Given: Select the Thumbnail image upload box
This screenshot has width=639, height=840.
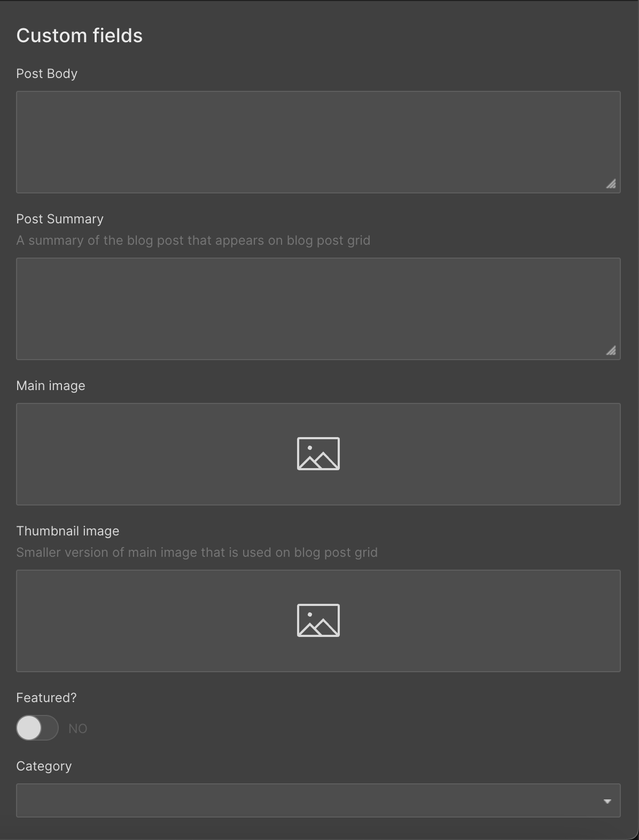Looking at the screenshot, I should [318, 621].
